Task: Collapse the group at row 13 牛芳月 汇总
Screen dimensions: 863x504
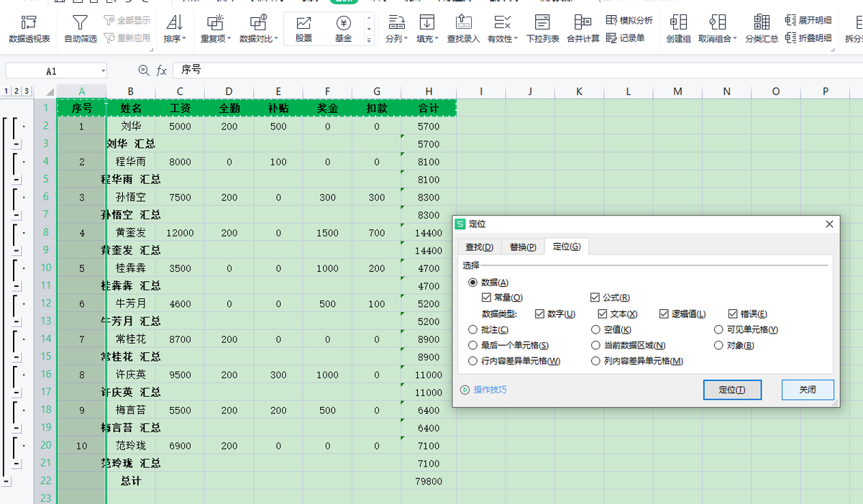Action: [x=17, y=321]
